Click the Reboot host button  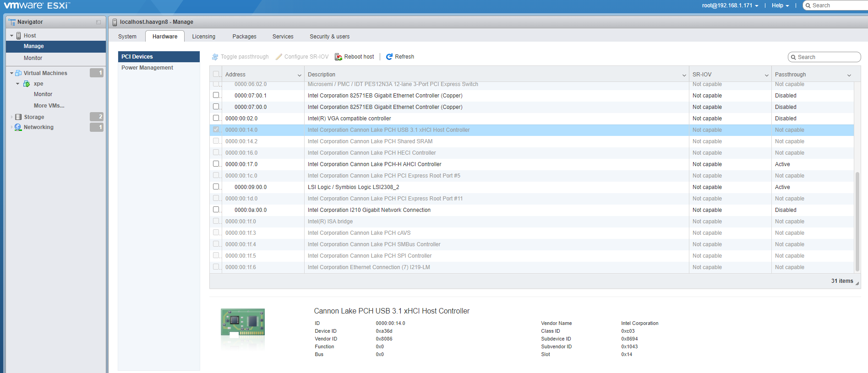355,57
